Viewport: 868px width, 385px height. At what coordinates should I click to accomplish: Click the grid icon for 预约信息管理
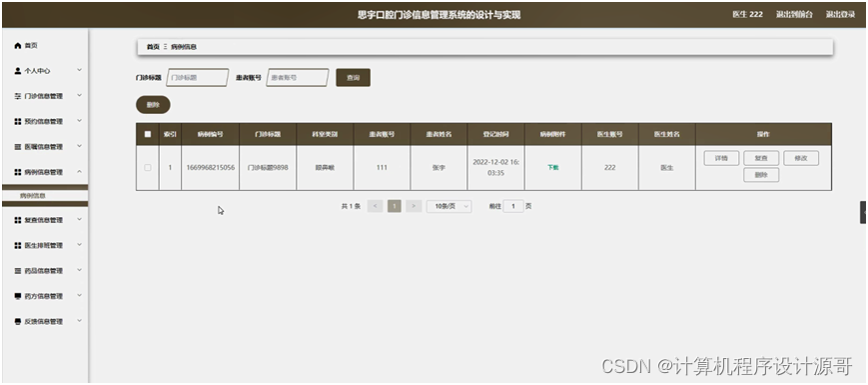pos(18,121)
